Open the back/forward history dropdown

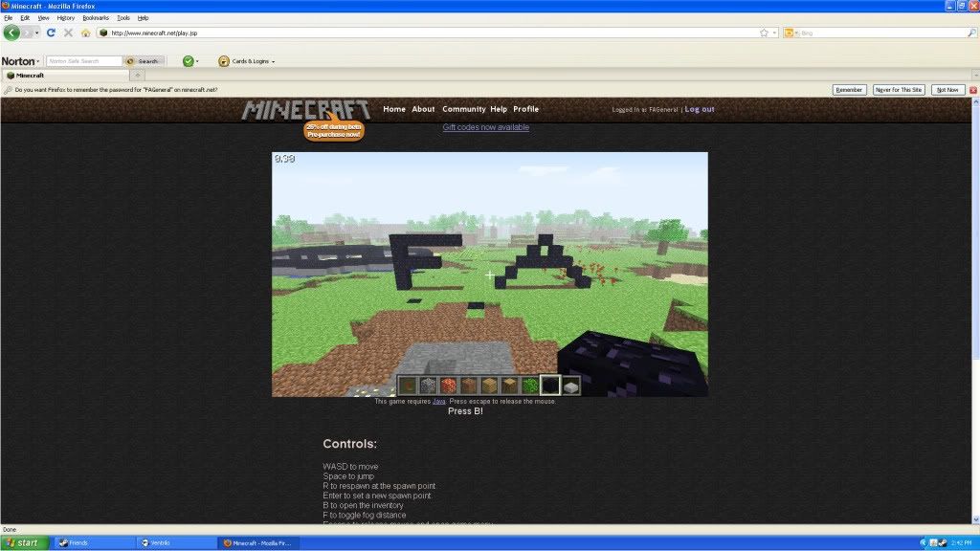click(37, 33)
